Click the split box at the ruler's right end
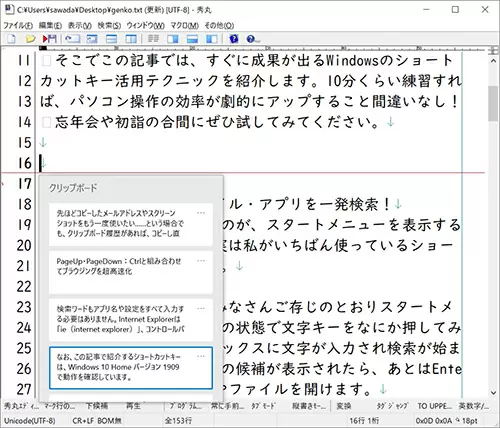The height and width of the screenshot is (428, 500). tap(493, 50)
